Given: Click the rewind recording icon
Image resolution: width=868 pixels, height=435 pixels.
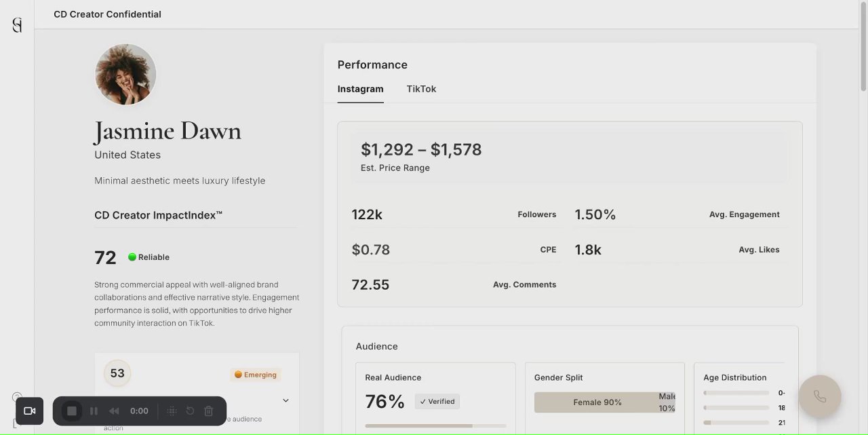Looking at the screenshot, I should [114, 411].
